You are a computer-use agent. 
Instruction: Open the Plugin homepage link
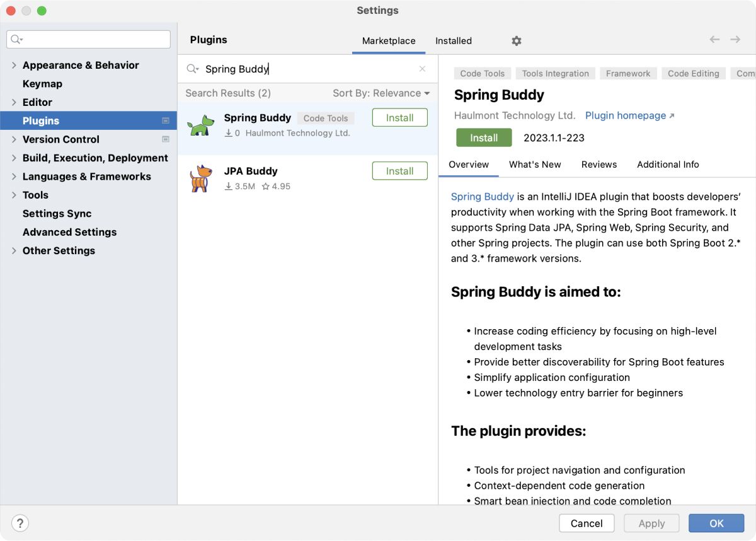pyautogui.click(x=625, y=115)
